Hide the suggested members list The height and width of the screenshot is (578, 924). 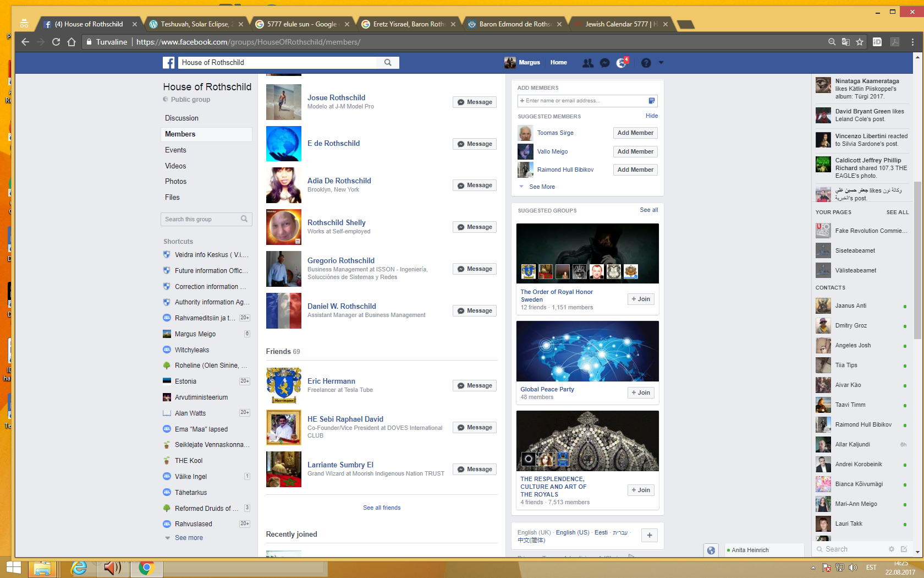point(652,116)
